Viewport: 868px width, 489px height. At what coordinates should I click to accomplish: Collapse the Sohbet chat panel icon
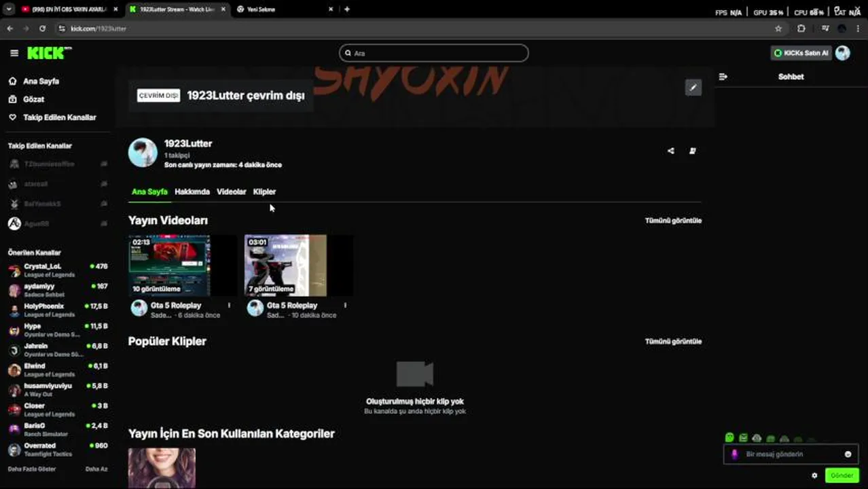(x=723, y=77)
